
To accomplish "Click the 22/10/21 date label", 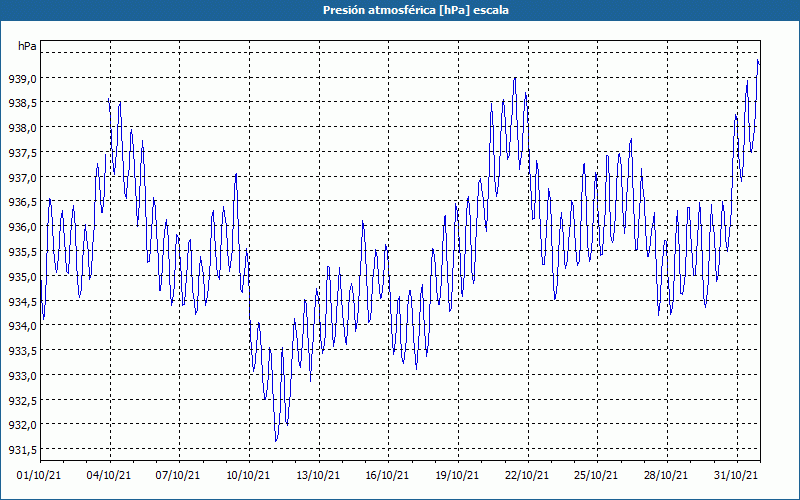I will 527,475.
